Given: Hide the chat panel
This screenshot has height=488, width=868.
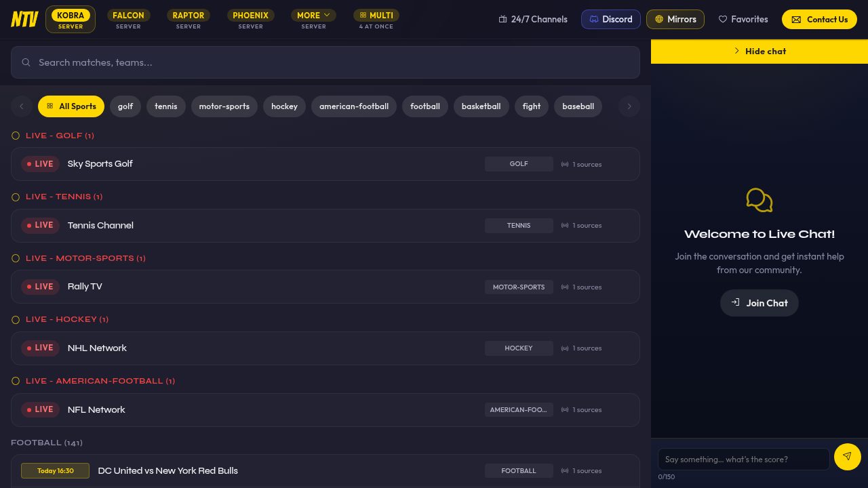Looking at the screenshot, I should [x=759, y=52].
